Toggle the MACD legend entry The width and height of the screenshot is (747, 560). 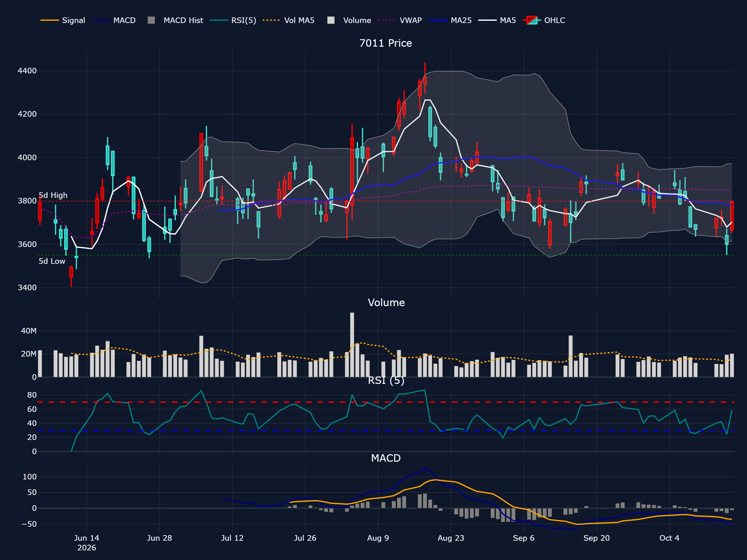pos(114,20)
